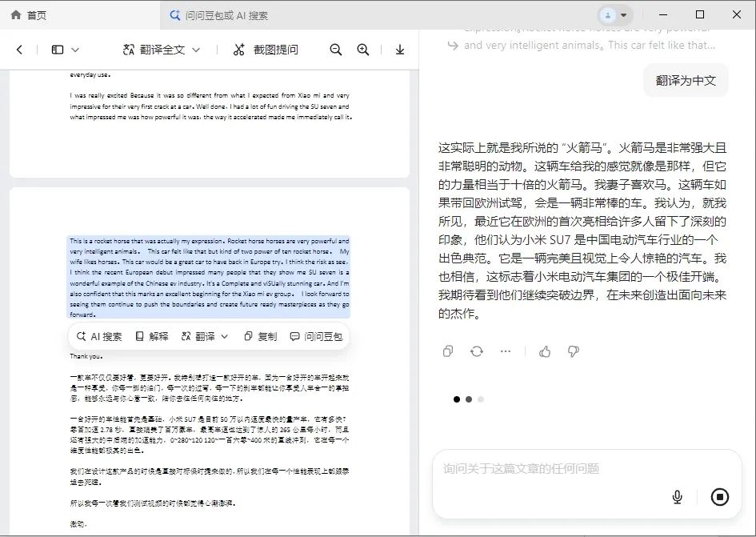Copy the translated response icon
This screenshot has height=537, width=756.
point(448,351)
